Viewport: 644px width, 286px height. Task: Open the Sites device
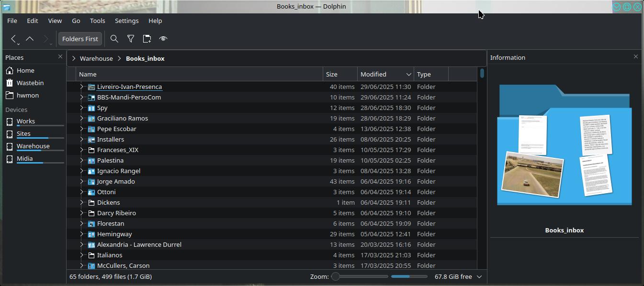(x=34, y=134)
